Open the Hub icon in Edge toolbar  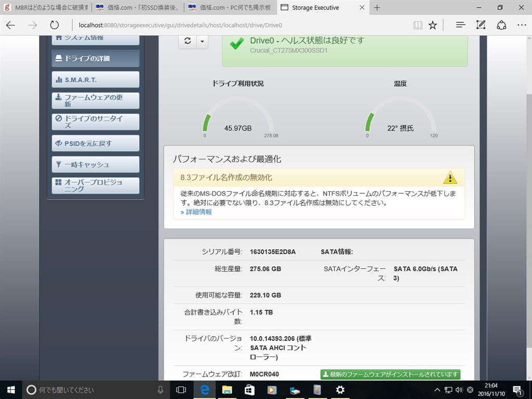pyautogui.click(x=460, y=25)
